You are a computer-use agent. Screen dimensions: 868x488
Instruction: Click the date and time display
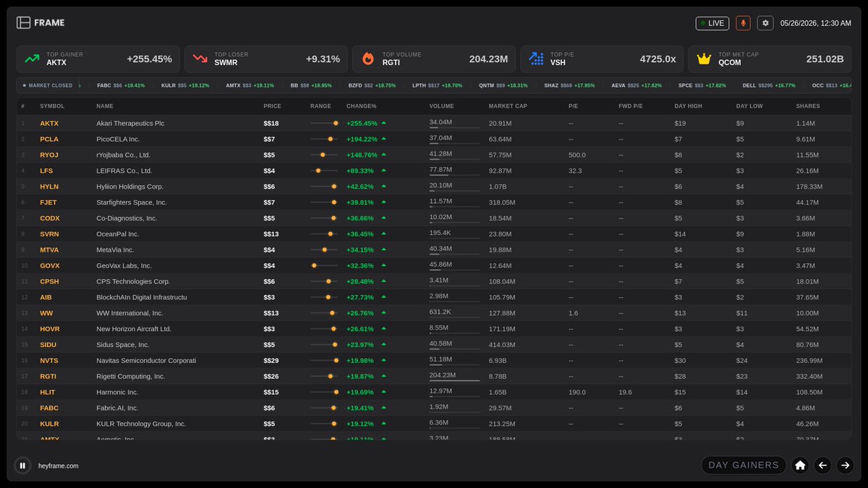816,23
